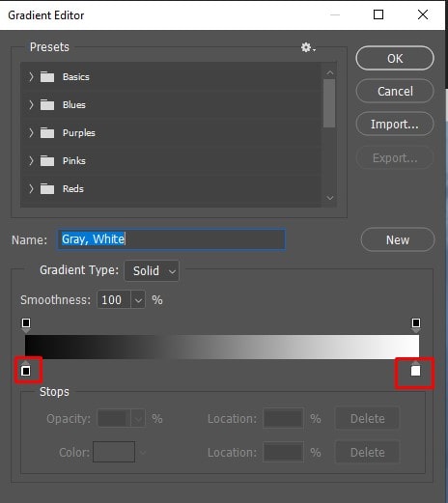The height and width of the screenshot is (503, 448).
Task: Expand the Basics preset group
Action: tap(31, 77)
